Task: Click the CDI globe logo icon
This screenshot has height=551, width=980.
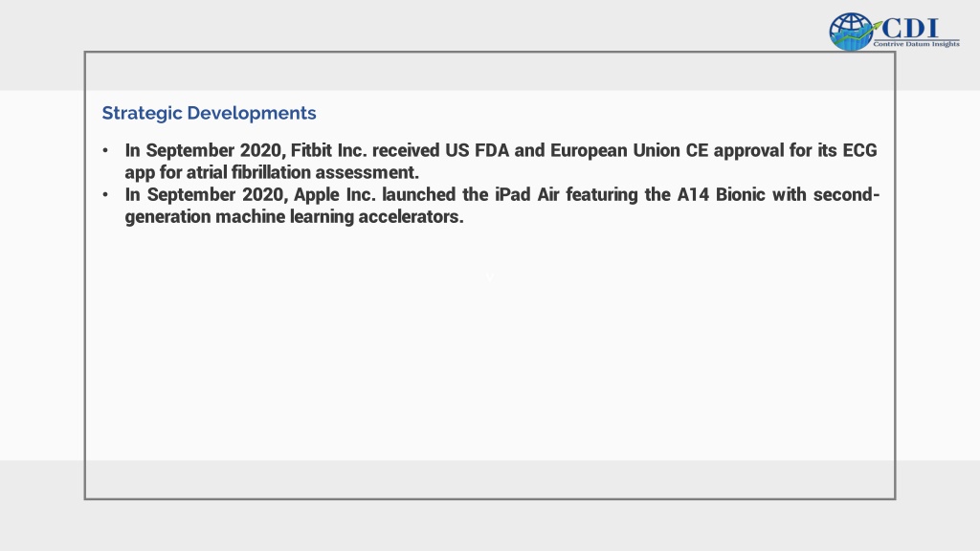Action: [851, 32]
